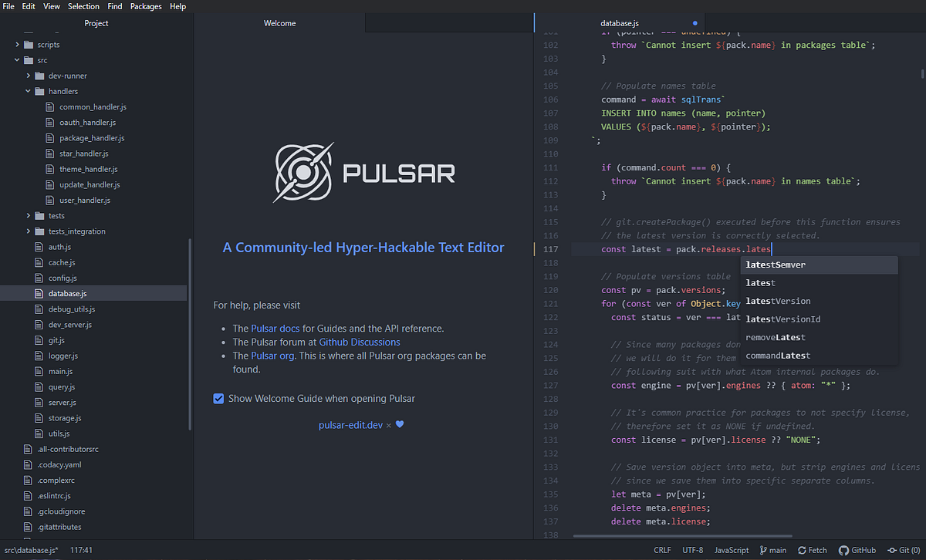Expand the tests folder
The height and width of the screenshot is (560, 926).
pyautogui.click(x=29, y=215)
